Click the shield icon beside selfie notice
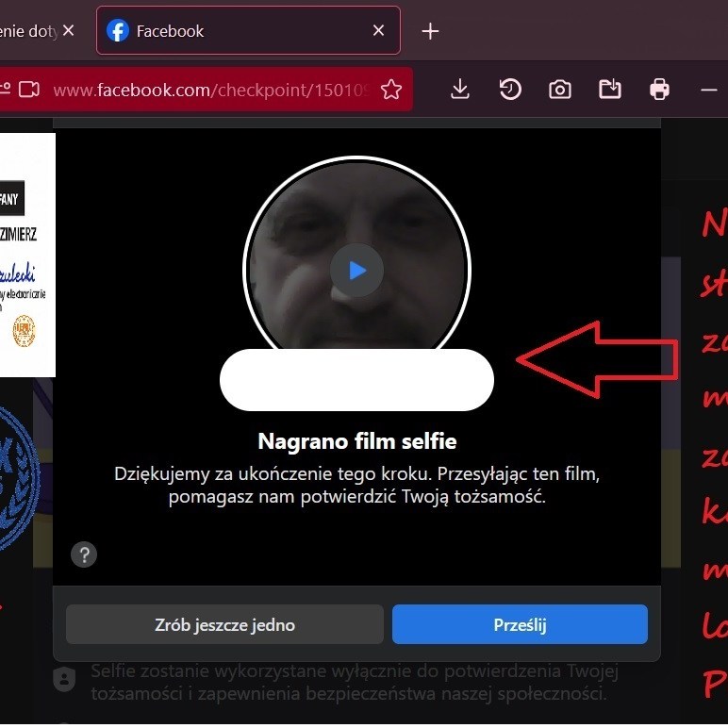The image size is (728, 728). pos(64,681)
